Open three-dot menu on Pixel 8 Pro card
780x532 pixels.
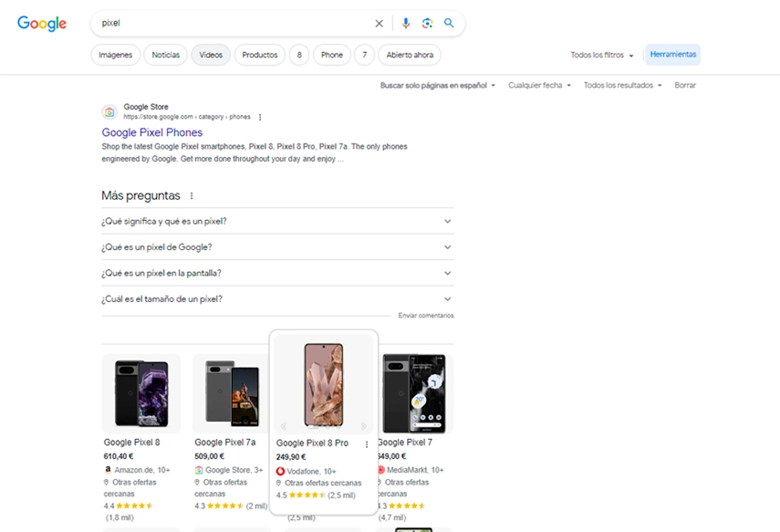pyautogui.click(x=367, y=444)
